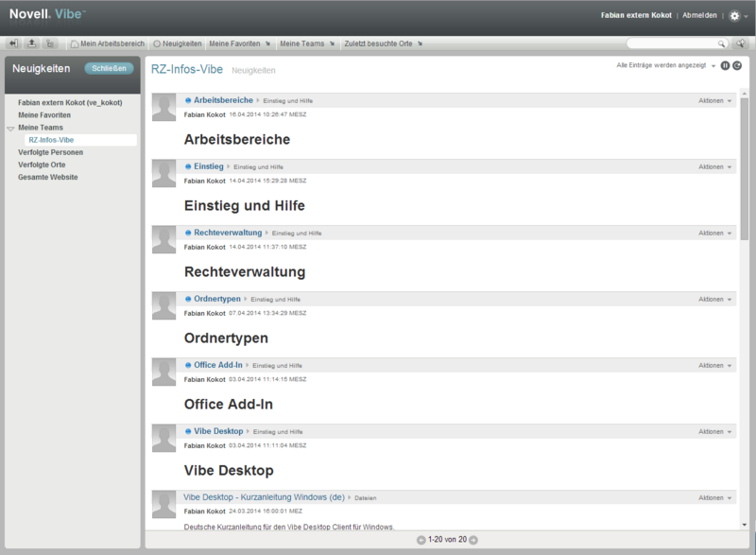Open the RZ-Infos-Vibe heading link

click(x=187, y=69)
